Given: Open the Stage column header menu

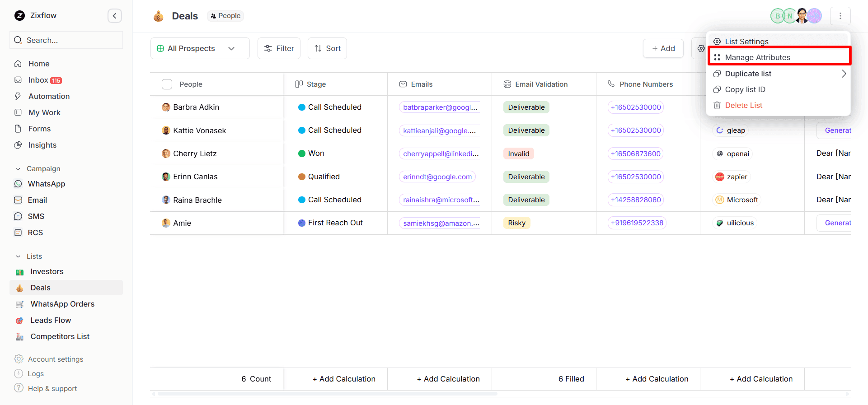Looking at the screenshot, I should pos(335,84).
